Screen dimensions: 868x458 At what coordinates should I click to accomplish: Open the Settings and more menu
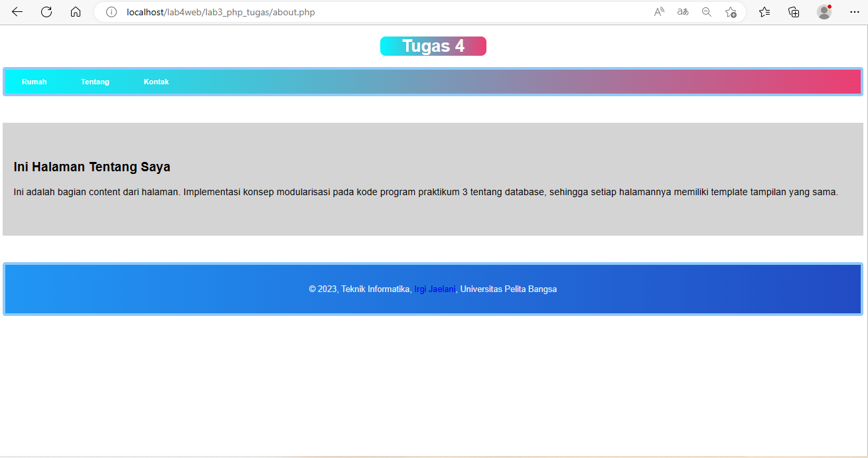[855, 12]
